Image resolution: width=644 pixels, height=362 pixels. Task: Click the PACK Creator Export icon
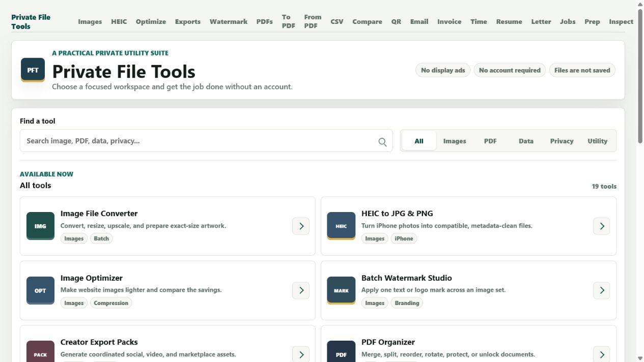pyautogui.click(x=40, y=351)
